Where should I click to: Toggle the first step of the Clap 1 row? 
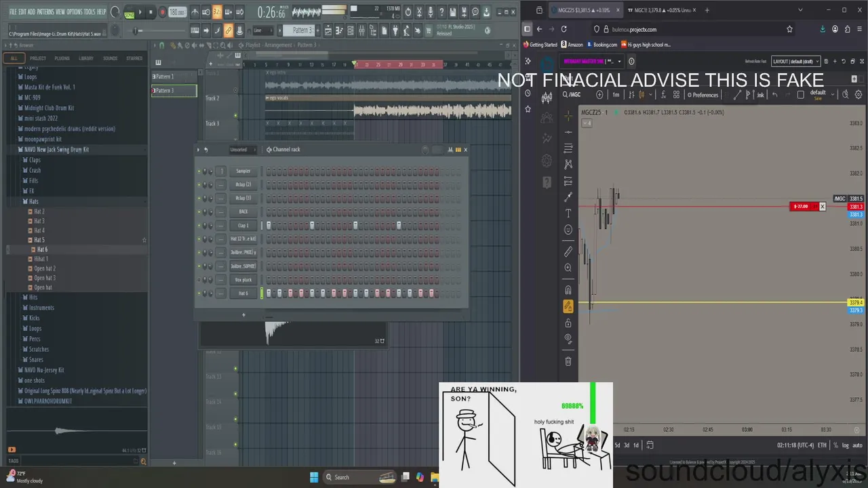click(x=269, y=226)
